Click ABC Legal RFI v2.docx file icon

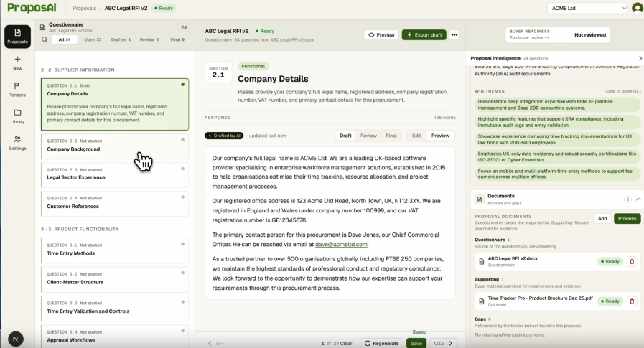click(482, 261)
